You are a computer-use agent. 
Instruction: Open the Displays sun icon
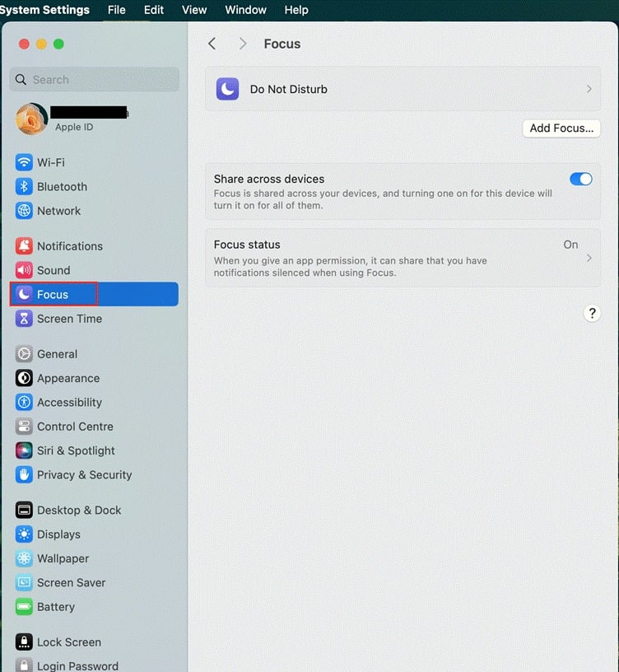(24, 534)
